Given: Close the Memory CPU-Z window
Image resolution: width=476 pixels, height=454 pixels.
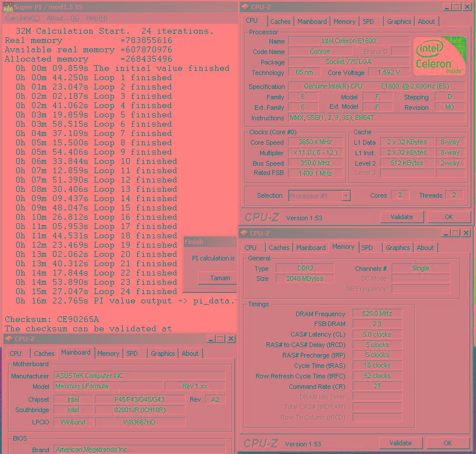Looking at the screenshot, I should tap(466, 233).
